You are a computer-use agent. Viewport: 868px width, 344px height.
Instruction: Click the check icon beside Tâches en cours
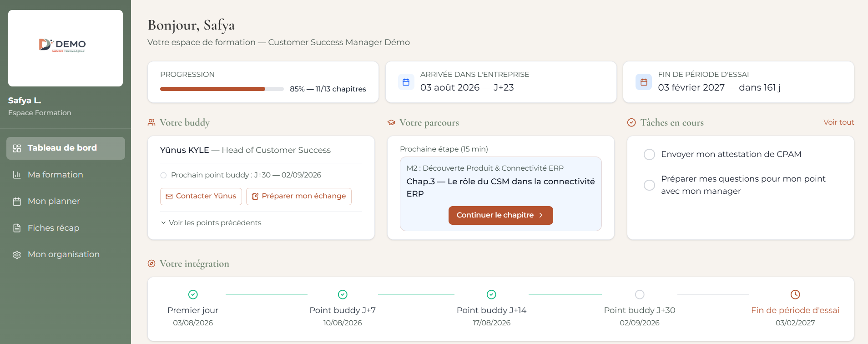(631, 122)
